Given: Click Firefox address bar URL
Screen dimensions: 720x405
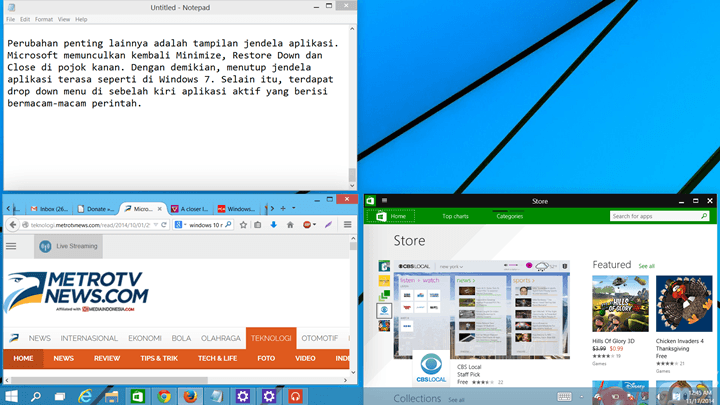Looking at the screenshot, I should pos(90,225).
